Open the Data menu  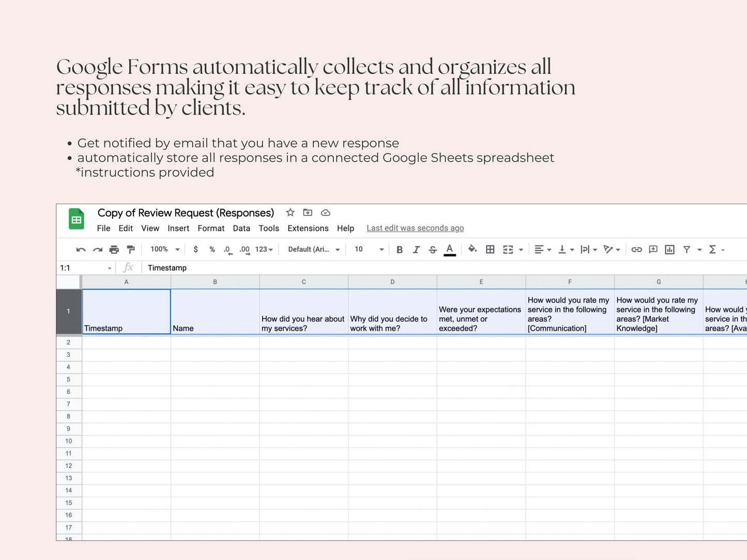click(241, 228)
